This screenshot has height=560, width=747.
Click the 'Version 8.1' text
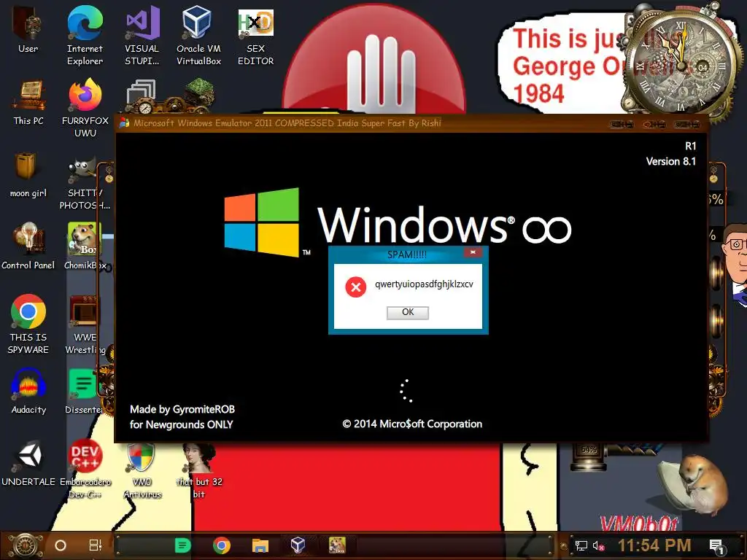[671, 161]
